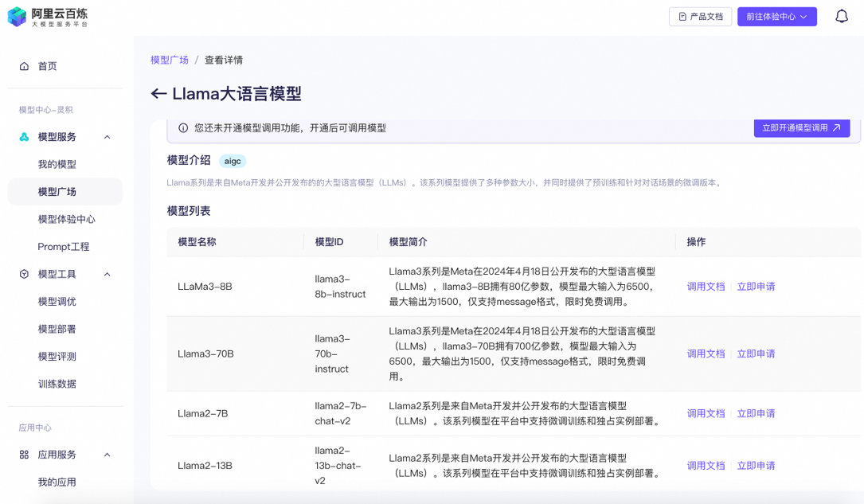Click the home icon beside 首页

[x=24, y=66]
